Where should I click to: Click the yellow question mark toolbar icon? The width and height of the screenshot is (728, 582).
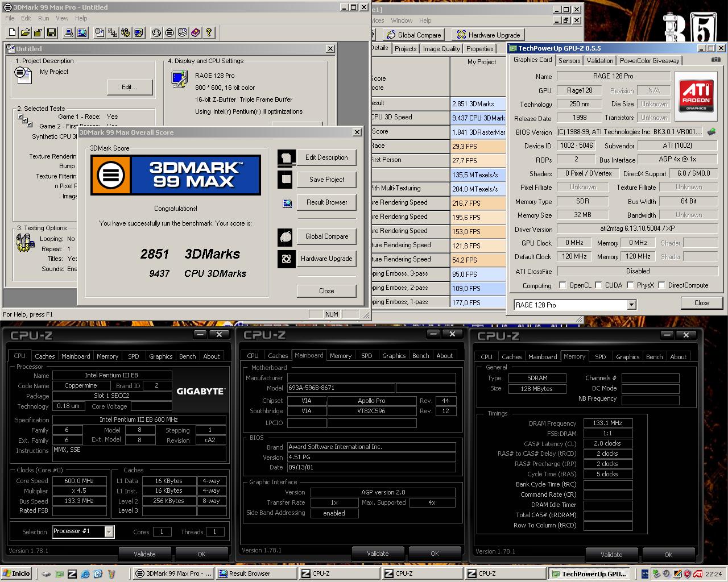(x=209, y=32)
